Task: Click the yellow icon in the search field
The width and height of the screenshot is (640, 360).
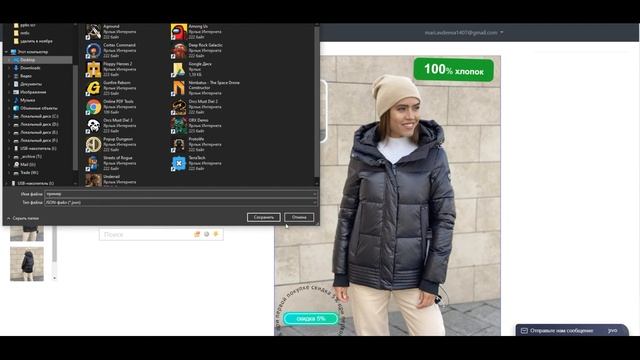Action: [216, 234]
